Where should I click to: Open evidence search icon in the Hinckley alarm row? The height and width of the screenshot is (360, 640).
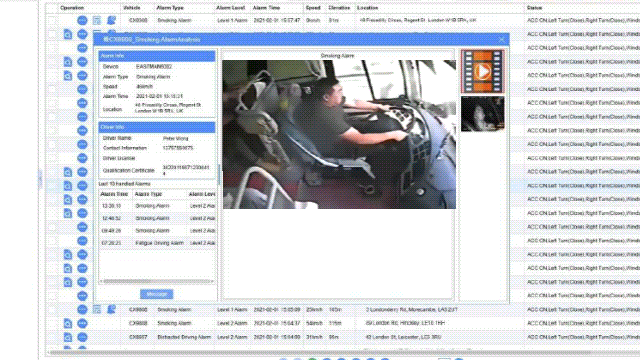tap(68, 323)
